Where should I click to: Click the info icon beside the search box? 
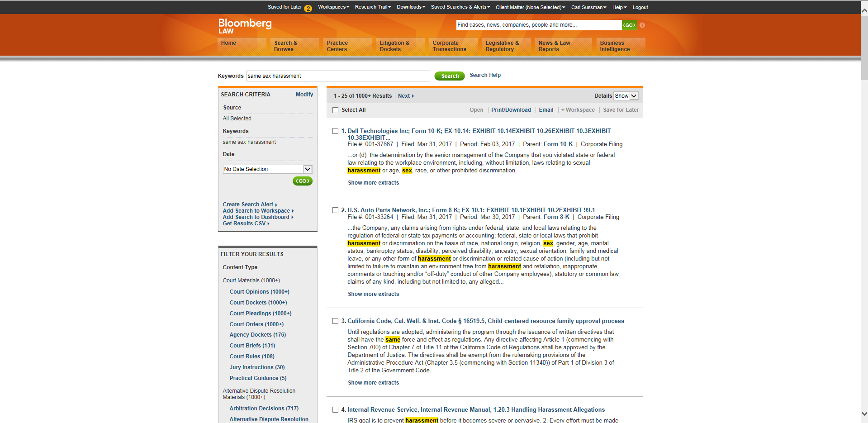[642, 25]
